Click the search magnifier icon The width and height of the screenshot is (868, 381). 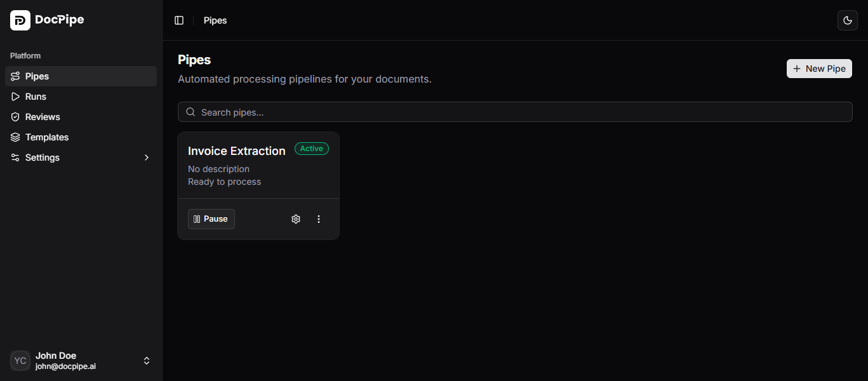(x=190, y=112)
